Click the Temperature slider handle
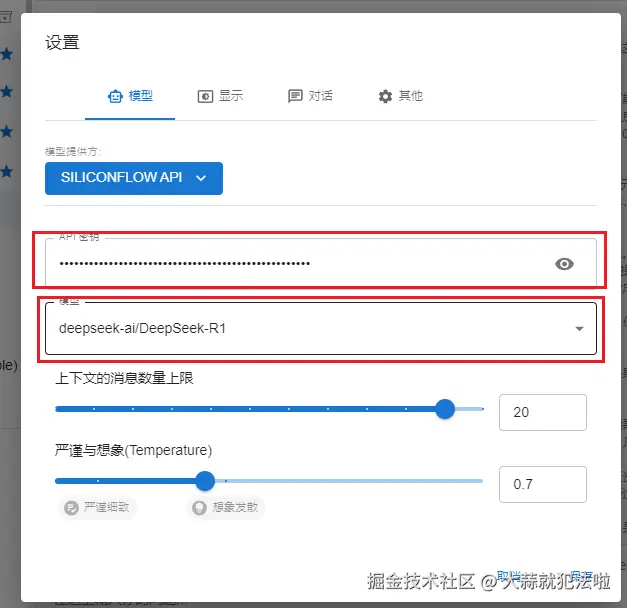 click(205, 481)
